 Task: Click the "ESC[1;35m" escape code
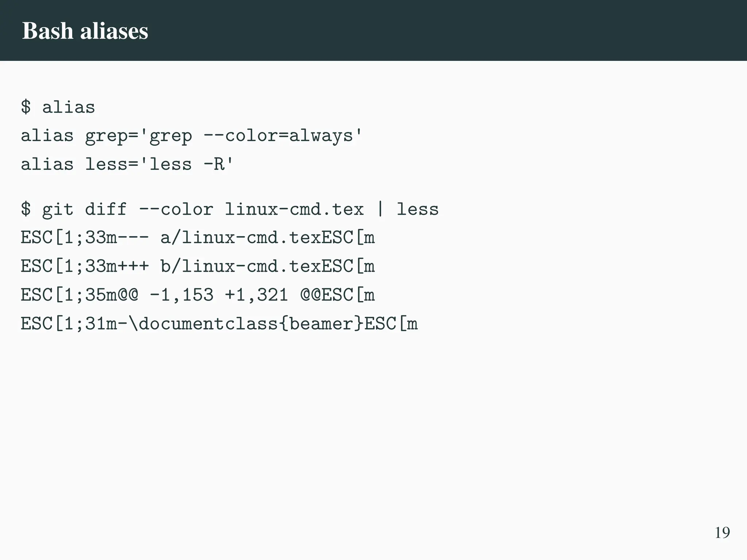(x=69, y=295)
